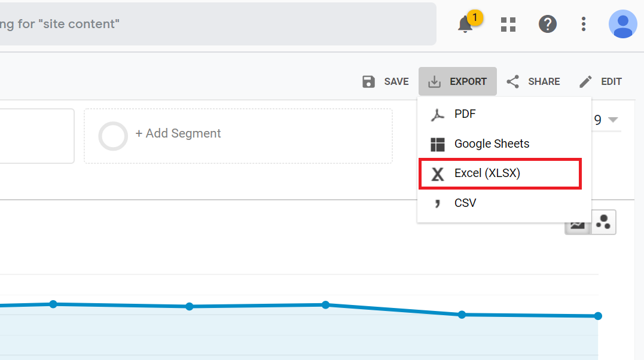Screen dimensions: 644x360
Task: Click the user account avatar
Action: click(622, 24)
